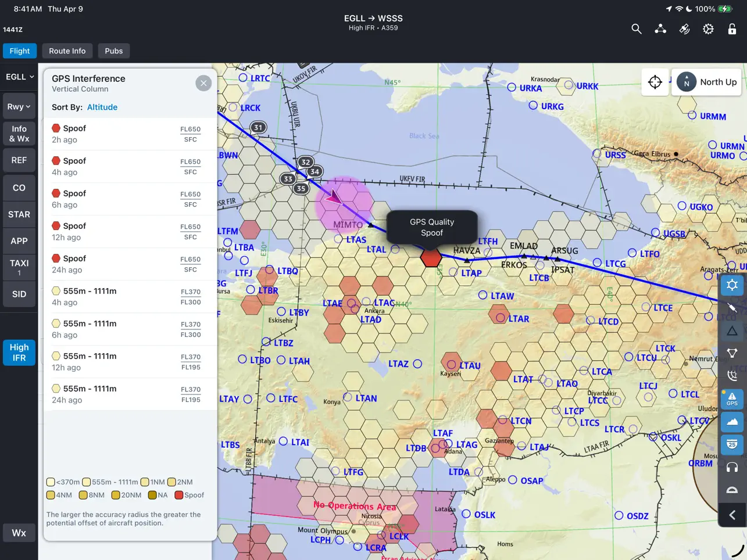Click the LTAP airport circle symbol
The height and width of the screenshot is (560, 747).
click(453, 272)
